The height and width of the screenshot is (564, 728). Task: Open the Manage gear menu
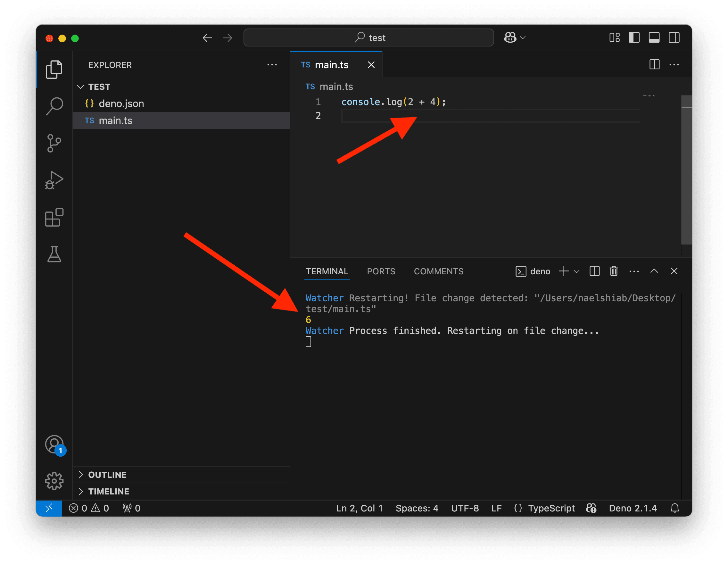[54, 481]
